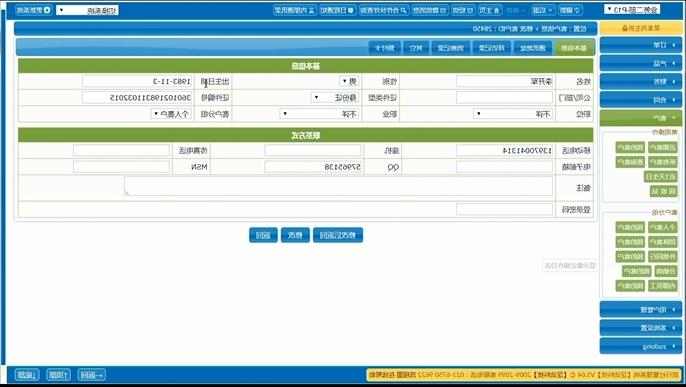Click the 刷新 refresh icon button

tap(570, 10)
